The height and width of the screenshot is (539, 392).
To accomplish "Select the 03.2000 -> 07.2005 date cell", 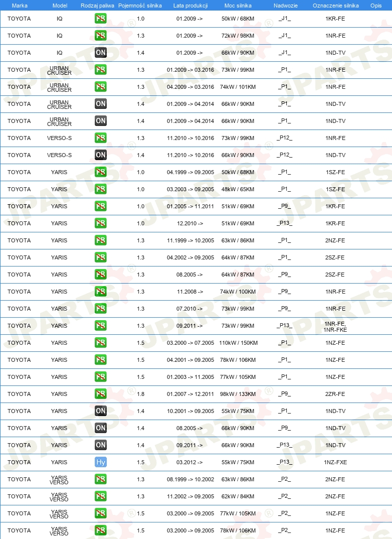I will click(x=190, y=343).
